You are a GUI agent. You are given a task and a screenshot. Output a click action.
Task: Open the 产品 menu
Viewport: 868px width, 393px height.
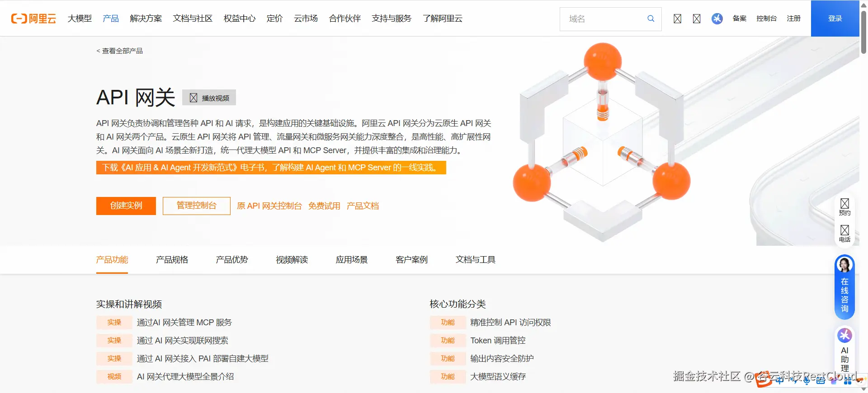point(111,19)
